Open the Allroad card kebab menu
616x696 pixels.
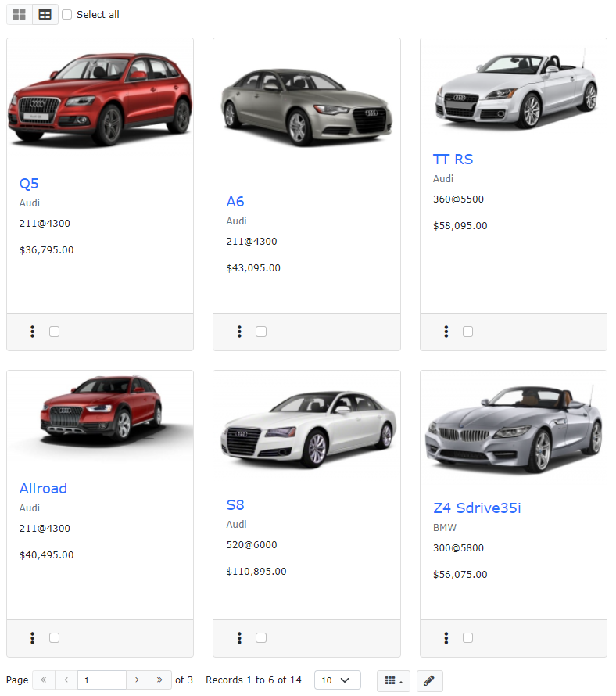click(x=32, y=638)
